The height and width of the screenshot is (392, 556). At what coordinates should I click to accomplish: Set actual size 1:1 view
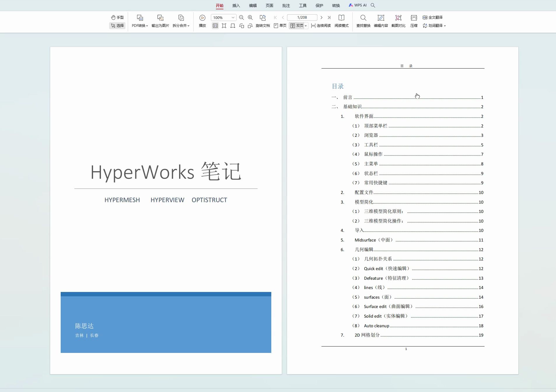tap(215, 26)
